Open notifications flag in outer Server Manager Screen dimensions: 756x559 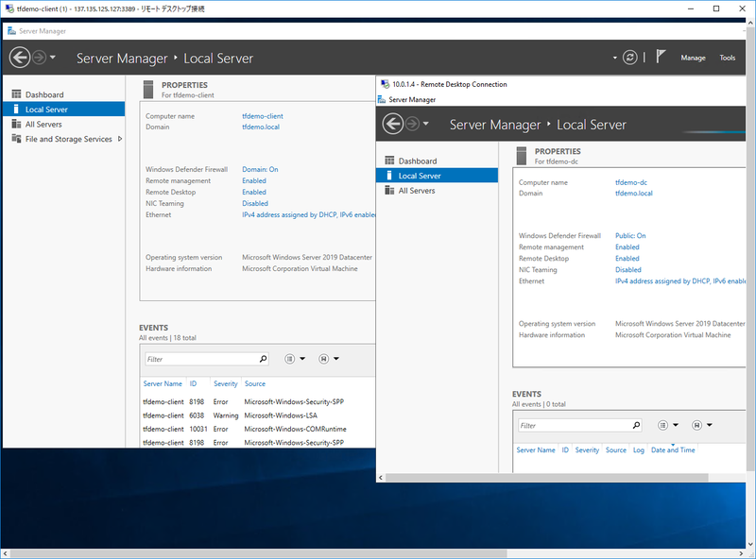pyautogui.click(x=661, y=57)
